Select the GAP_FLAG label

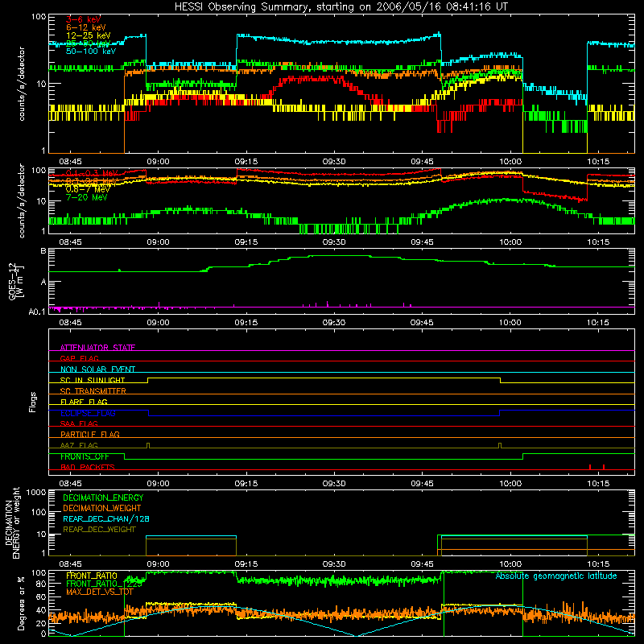(x=79, y=358)
